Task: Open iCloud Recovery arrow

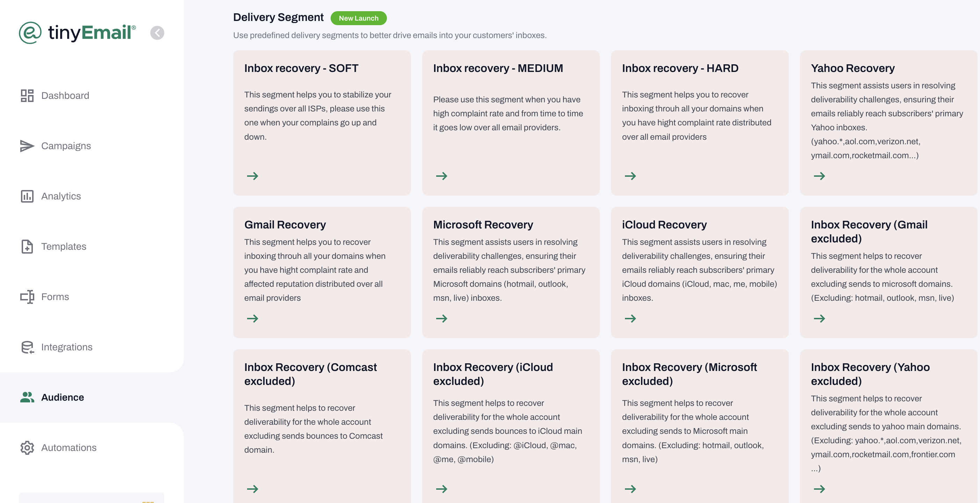Action: (x=630, y=319)
